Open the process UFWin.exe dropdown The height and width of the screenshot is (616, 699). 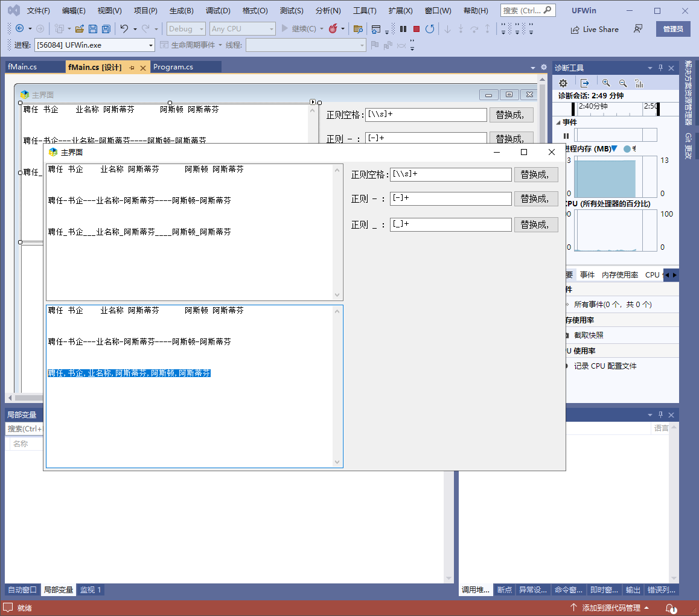95,45
